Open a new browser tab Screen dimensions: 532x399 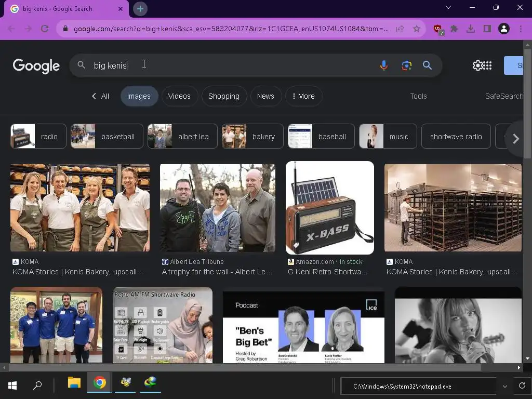[140, 9]
